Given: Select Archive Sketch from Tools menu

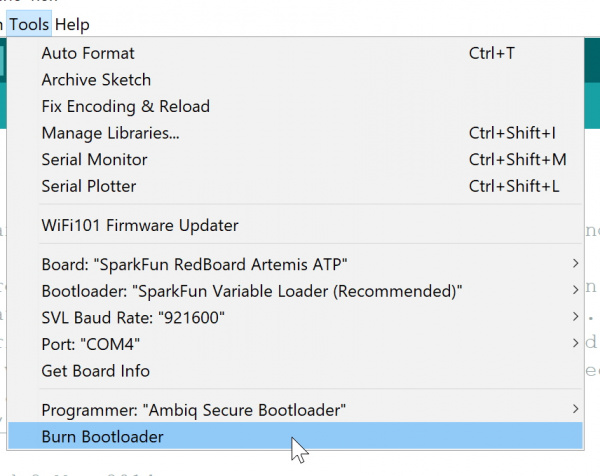Looking at the screenshot, I should tap(295, 80).
